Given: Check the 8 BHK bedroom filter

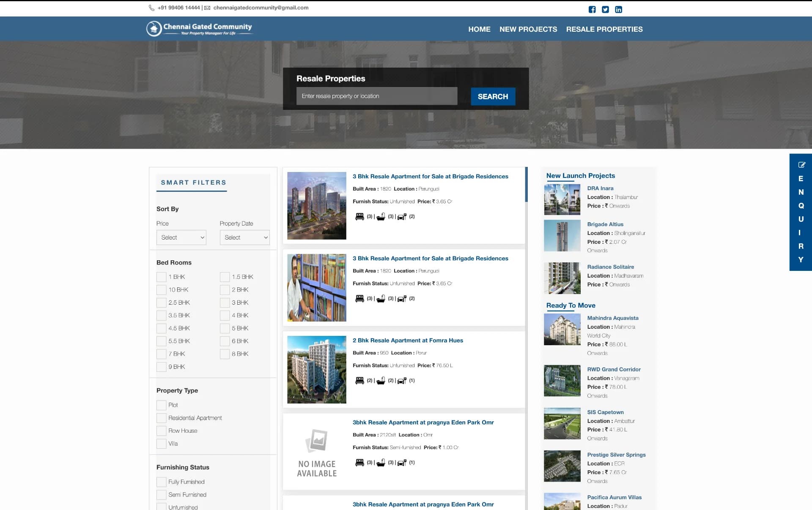Looking at the screenshot, I should pos(225,354).
